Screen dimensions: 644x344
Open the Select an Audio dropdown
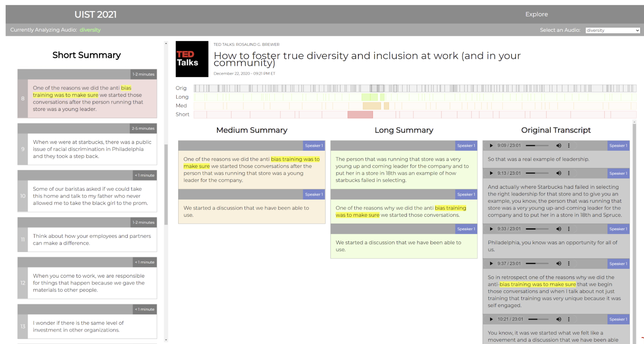(612, 30)
